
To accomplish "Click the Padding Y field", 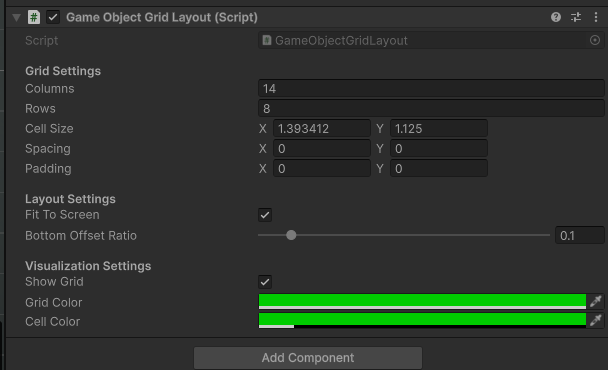I will click(439, 169).
